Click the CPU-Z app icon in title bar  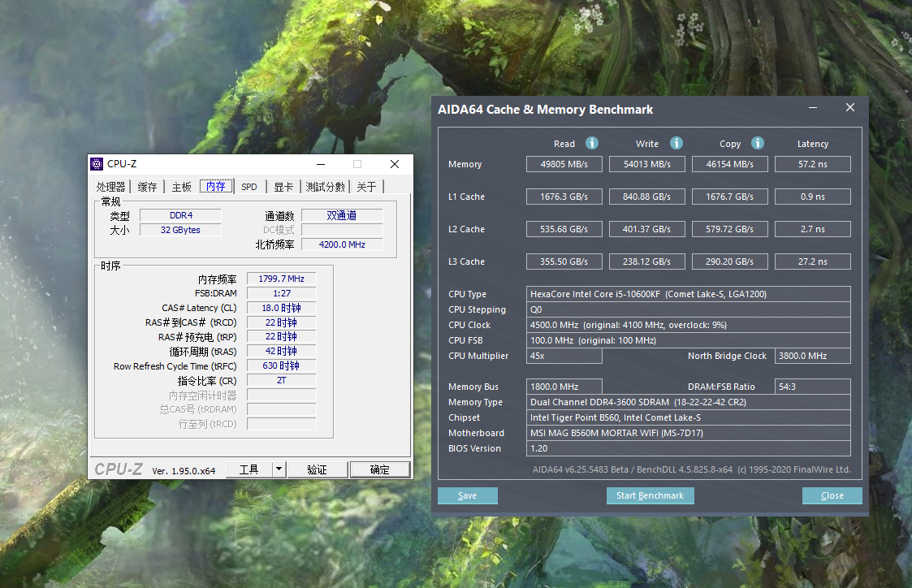coord(97,164)
